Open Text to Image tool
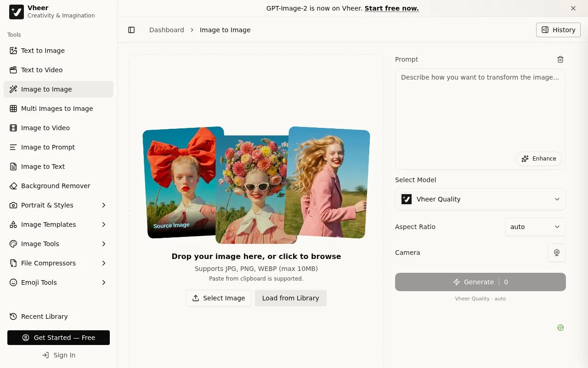 pos(58,51)
